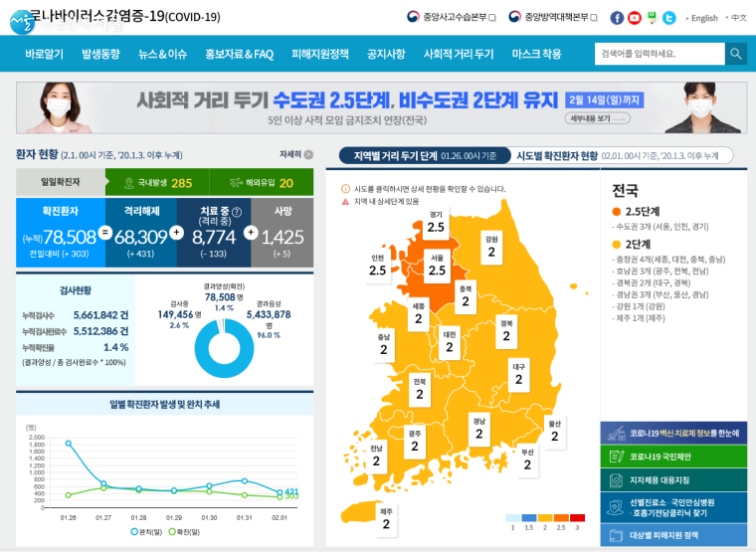Screen dimensions: 756x552
Task: Click the magnifier search button
Action: pyautogui.click(x=735, y=54)
